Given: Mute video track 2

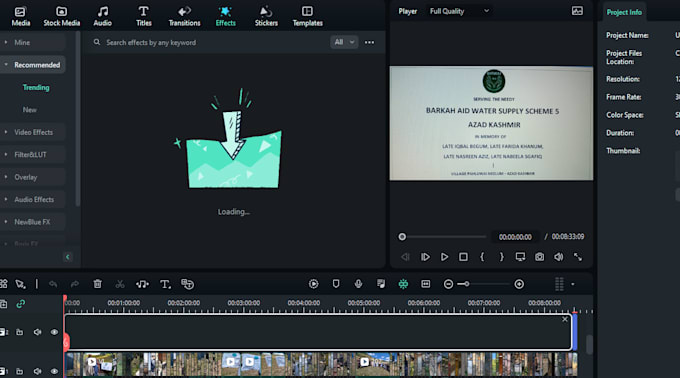Looking at the screenshot, I should click(38, 332).
